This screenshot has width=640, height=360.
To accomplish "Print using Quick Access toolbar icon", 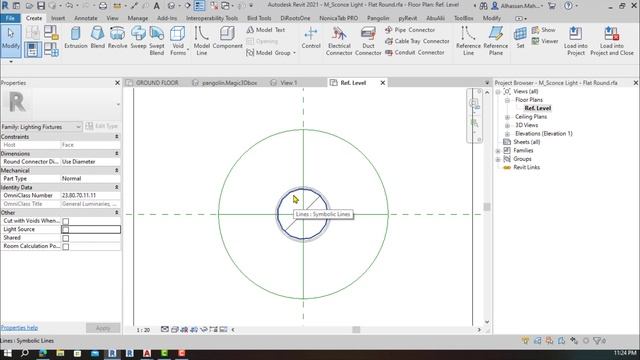I will point(103,6).
